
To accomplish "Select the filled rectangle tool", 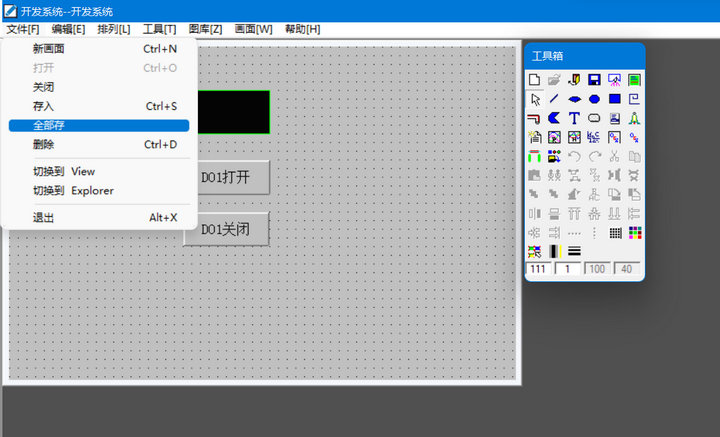I will [614, 99].
